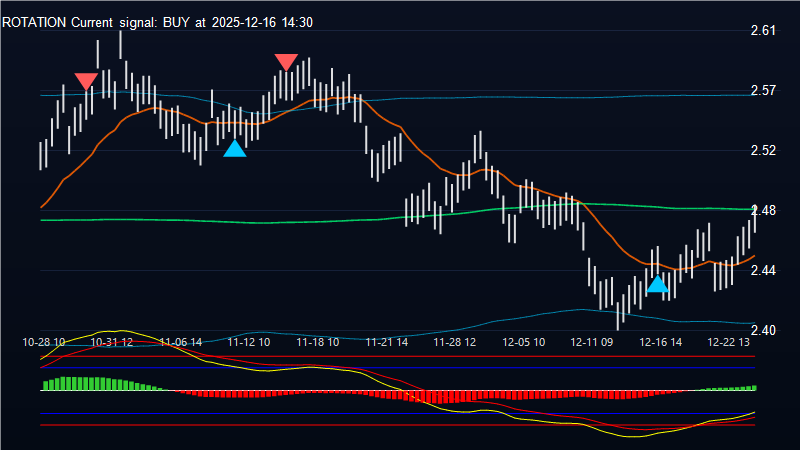Click the 2.57 price axis label
The height and width of the screenshot is (450, 800).
(x=763, y=91)
